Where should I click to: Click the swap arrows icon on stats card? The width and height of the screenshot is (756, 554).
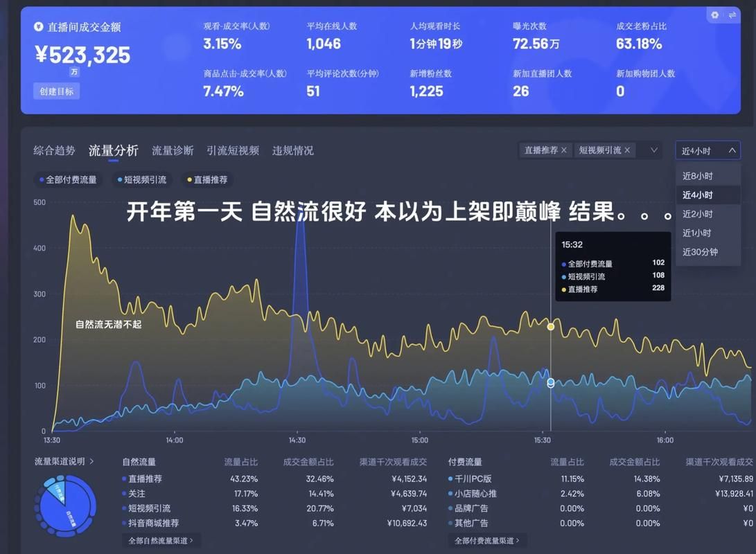pos(732,15)
